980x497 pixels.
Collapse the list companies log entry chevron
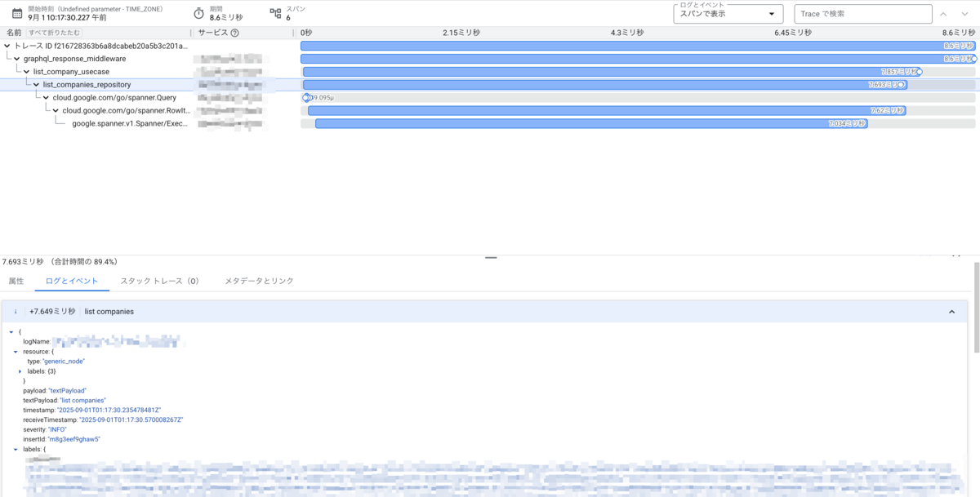(951, 311)
